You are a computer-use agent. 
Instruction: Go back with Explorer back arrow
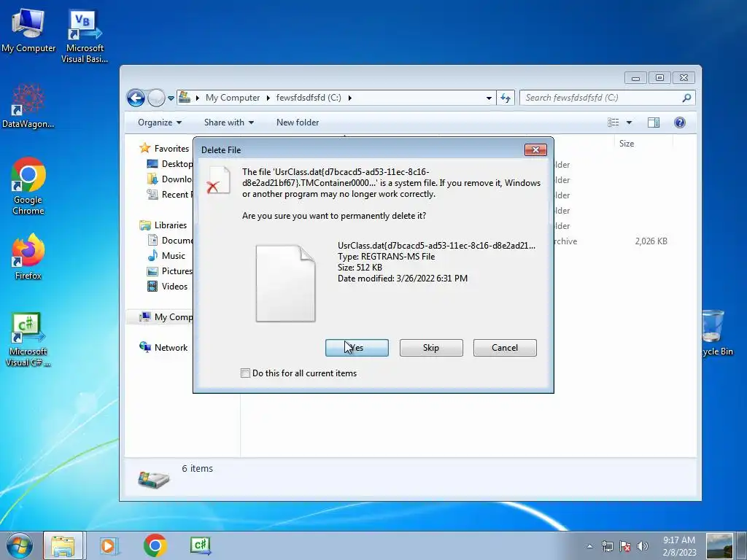[x=136, y=98]
